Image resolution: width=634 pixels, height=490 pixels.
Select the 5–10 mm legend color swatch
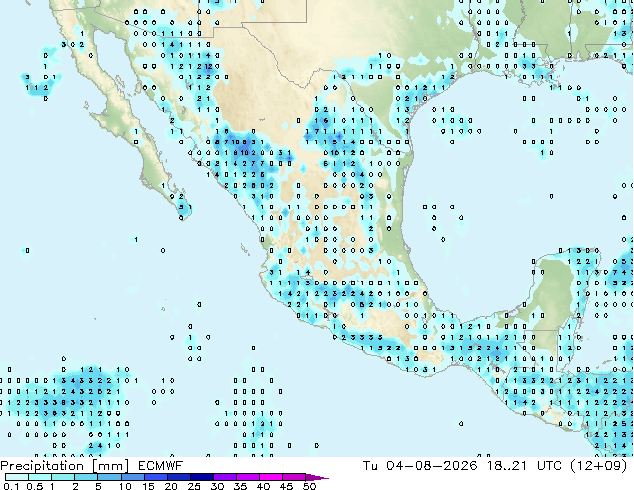point(109,477)
